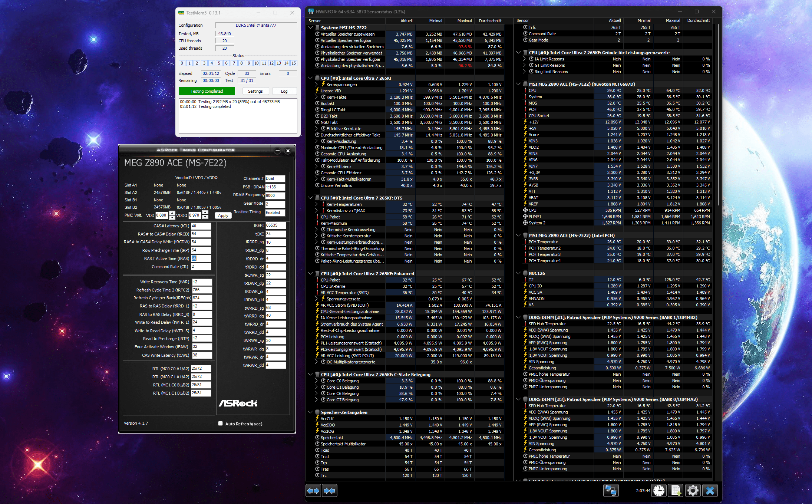
Task: Toggle TestMem5 status thread box 0
Action: 182,63
